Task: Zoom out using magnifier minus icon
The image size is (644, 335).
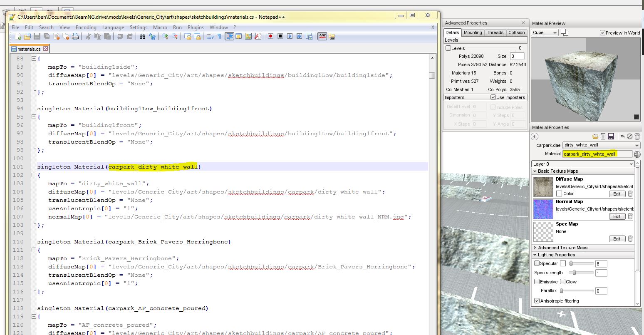Action: (x=175, y=37)
